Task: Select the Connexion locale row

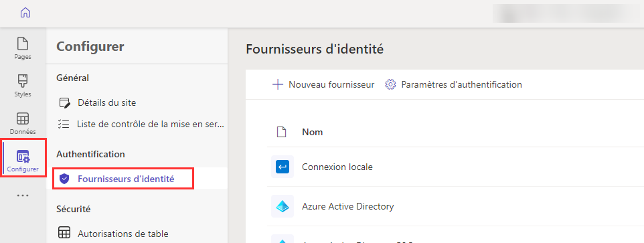Action: [455, 167]
